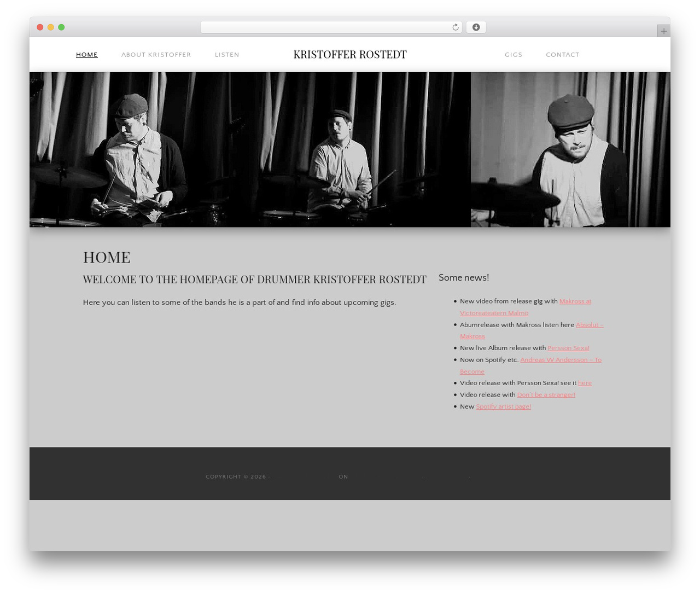The height and width of the screenshot is (593, 700).
Task: Focus the browser address bar
Action: [331, 27]
